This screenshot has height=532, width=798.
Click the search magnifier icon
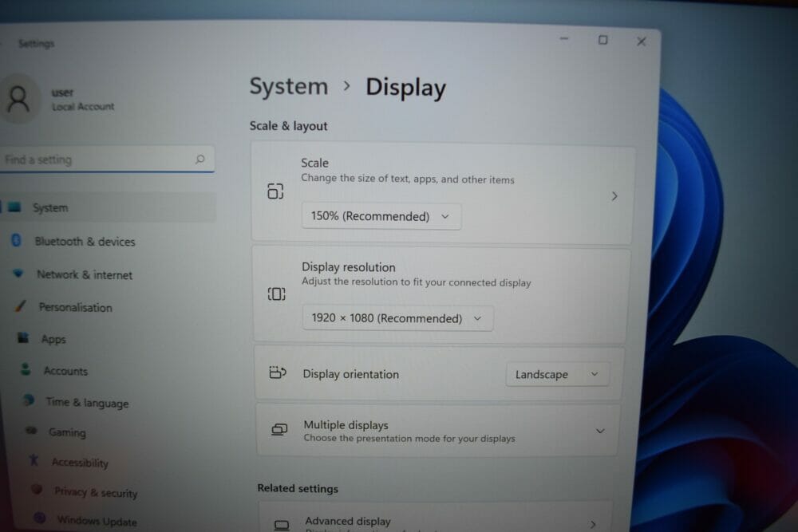click(x=200, y=160)
